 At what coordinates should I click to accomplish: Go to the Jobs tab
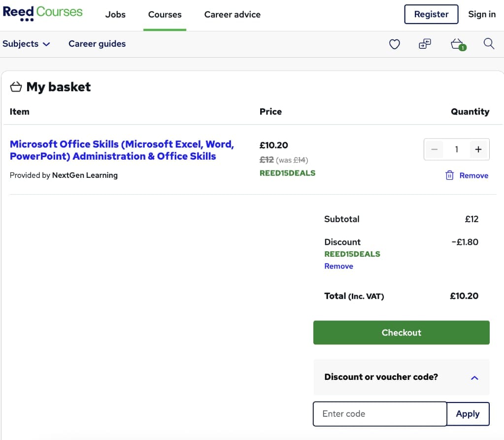[x=115, y=14]
